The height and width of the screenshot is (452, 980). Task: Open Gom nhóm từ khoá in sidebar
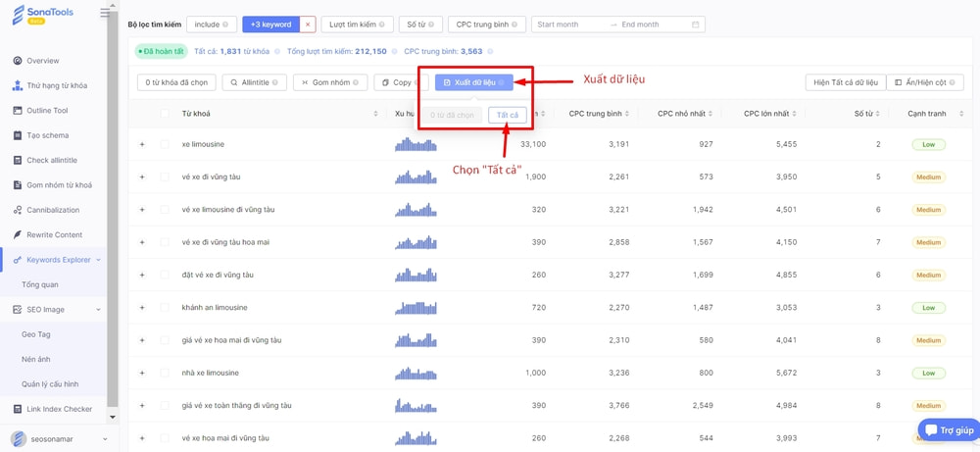59,185
